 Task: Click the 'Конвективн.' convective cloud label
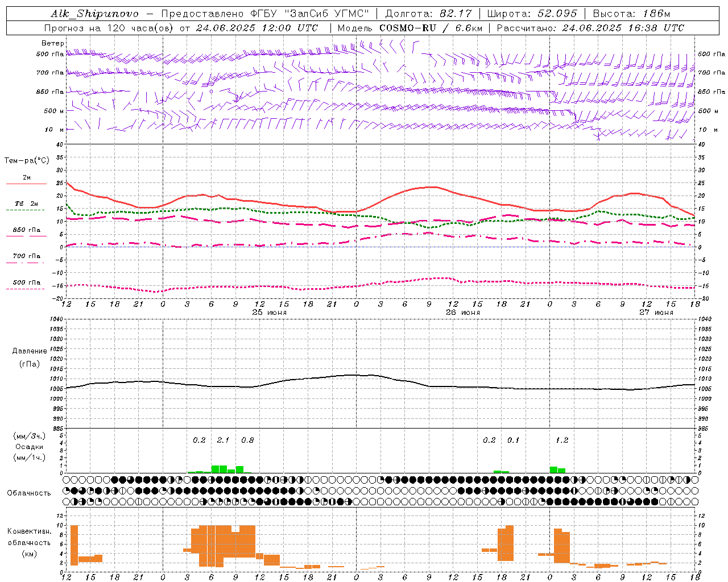click(29, 531)
